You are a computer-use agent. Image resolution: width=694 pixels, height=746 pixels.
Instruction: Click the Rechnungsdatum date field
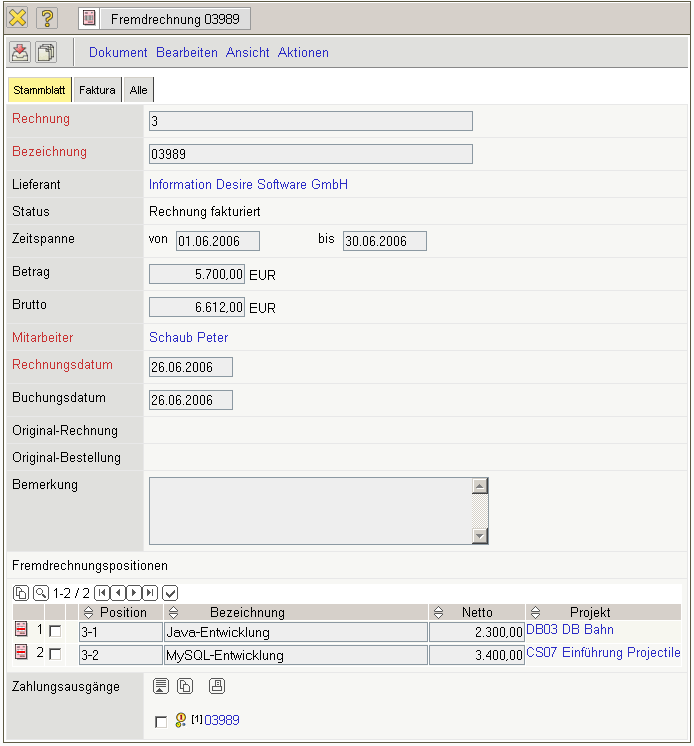190,367
